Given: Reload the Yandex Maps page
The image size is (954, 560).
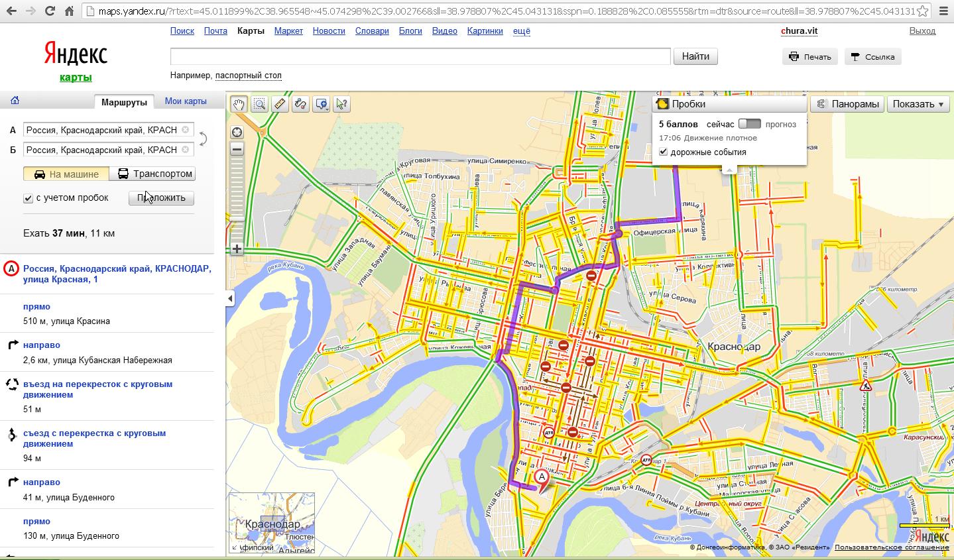Looking at the screenshot, I should coord(50,11).
